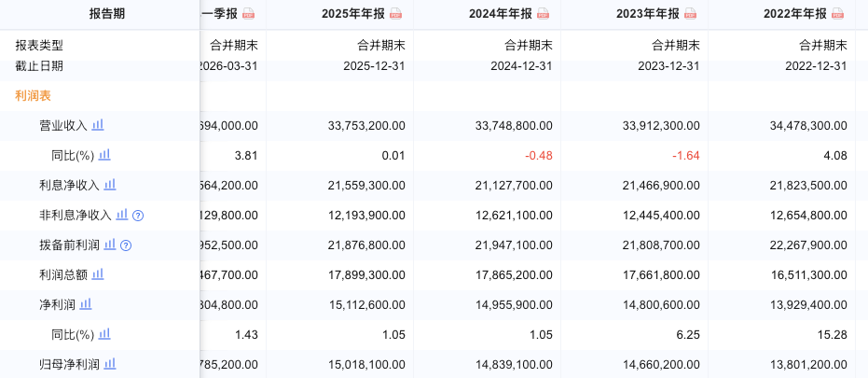Show bar chart for 营业收入
Viewport: 868px width, 378px height.
(98, 125)
